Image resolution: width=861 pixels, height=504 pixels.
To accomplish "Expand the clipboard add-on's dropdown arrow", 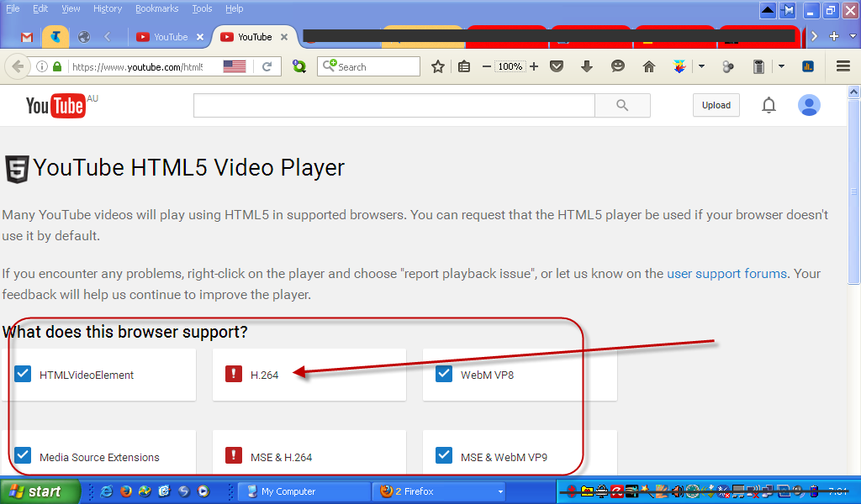I will (781, 67).
